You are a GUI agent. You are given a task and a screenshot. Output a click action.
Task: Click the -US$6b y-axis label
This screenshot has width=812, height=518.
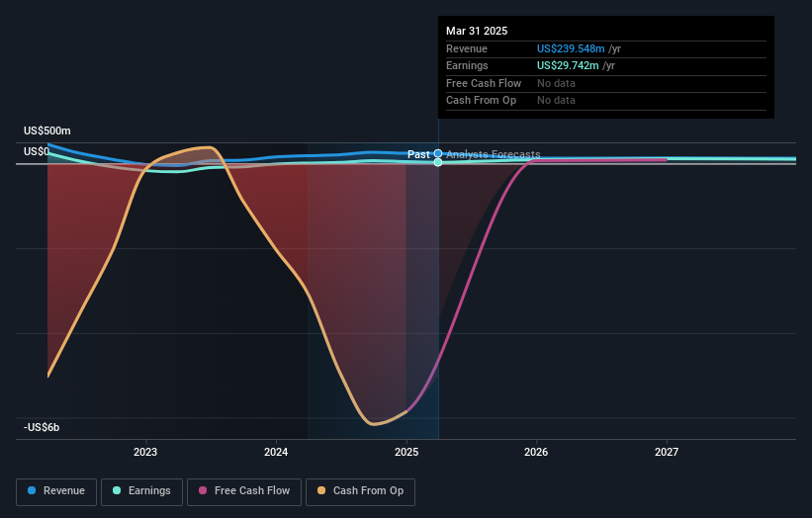[x=42, y=427]
